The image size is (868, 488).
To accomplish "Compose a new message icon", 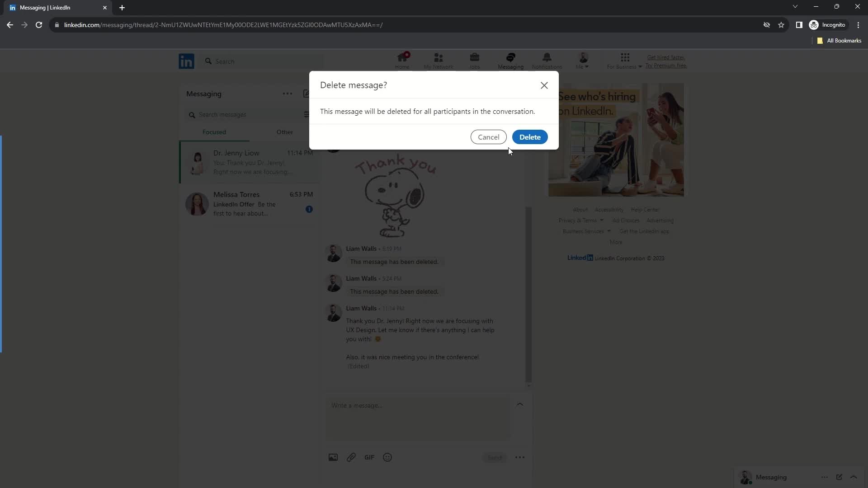I will coord(306,94).
